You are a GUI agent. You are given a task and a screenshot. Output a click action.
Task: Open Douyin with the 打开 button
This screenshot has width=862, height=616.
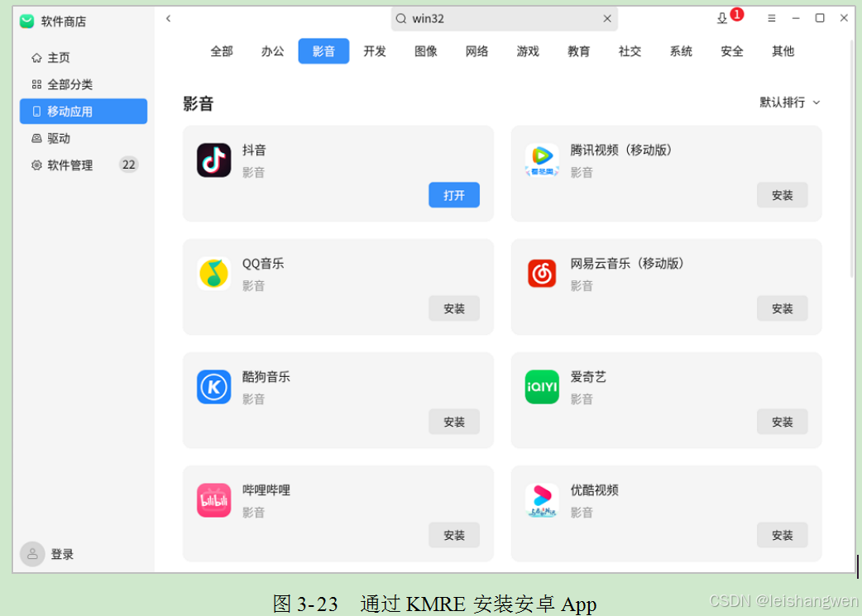[454, 195]
